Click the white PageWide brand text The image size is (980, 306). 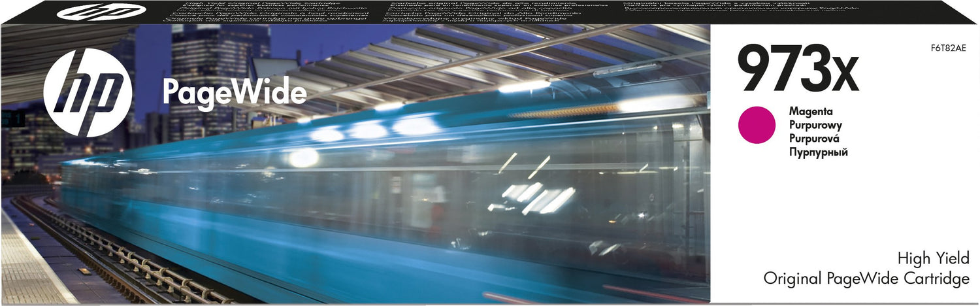[x=234, y=93]
